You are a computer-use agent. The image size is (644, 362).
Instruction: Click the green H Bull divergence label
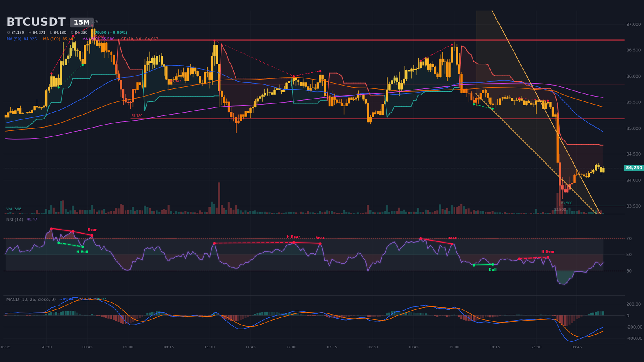click(x=82, y=252)
